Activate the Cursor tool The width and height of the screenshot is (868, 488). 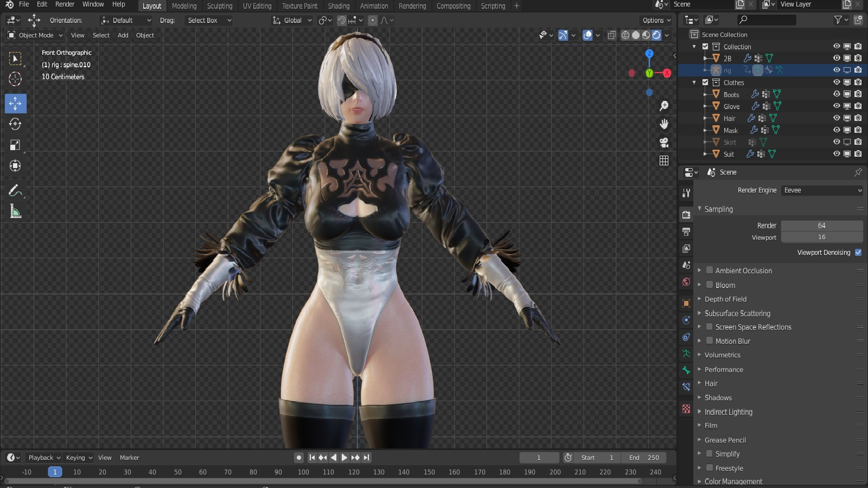pyautogui.click(x=15, y=79)
